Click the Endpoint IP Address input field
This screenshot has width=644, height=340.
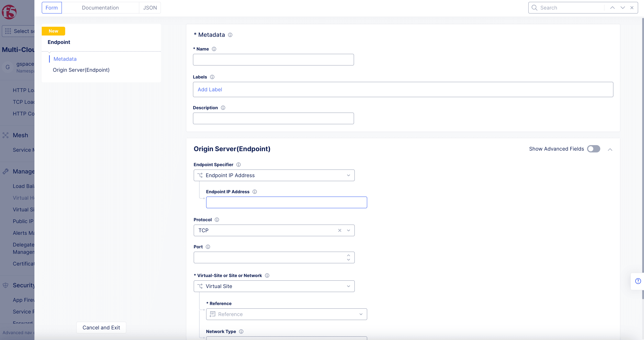(286, 203)
